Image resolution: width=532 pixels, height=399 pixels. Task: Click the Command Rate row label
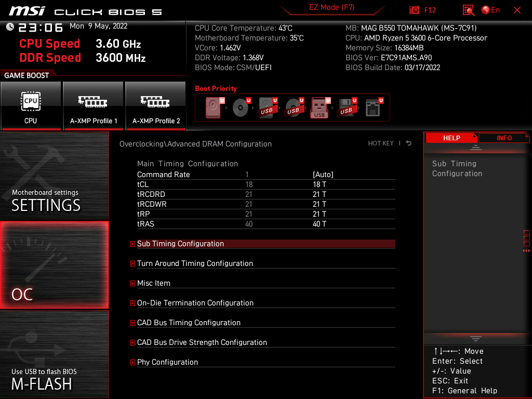(163, 175)
